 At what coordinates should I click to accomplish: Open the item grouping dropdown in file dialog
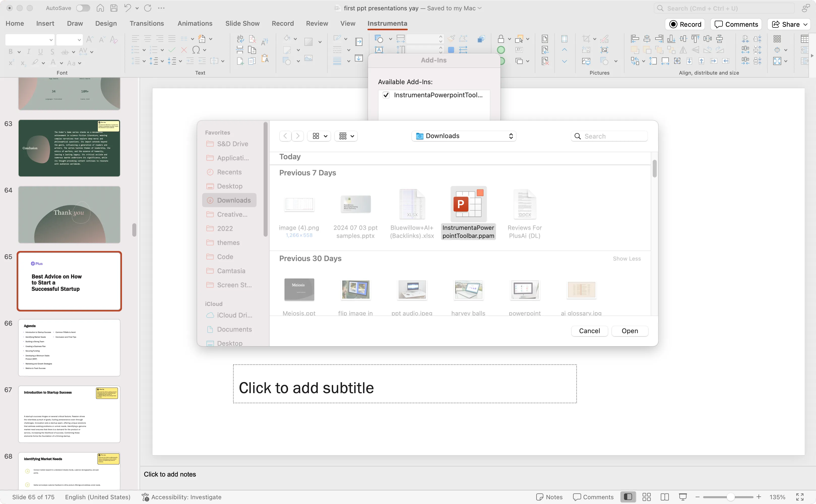(x=346, y=136)
